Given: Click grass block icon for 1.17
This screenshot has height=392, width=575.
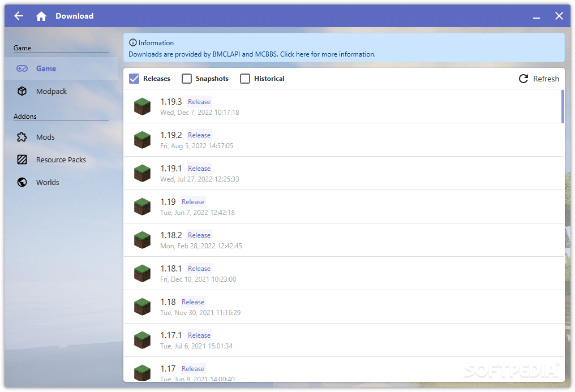Looking at the screenshot, I should tap(142, 373).
